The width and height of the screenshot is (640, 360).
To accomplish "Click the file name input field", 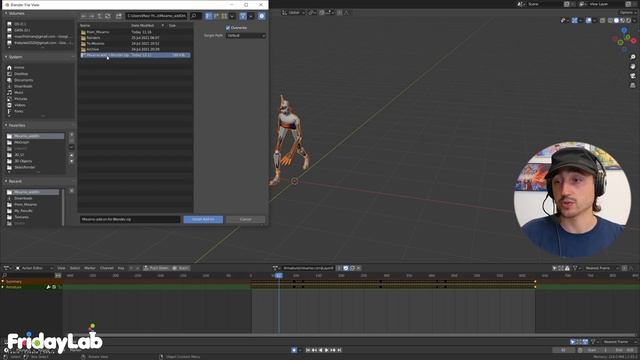I will [x=130, y=220].
